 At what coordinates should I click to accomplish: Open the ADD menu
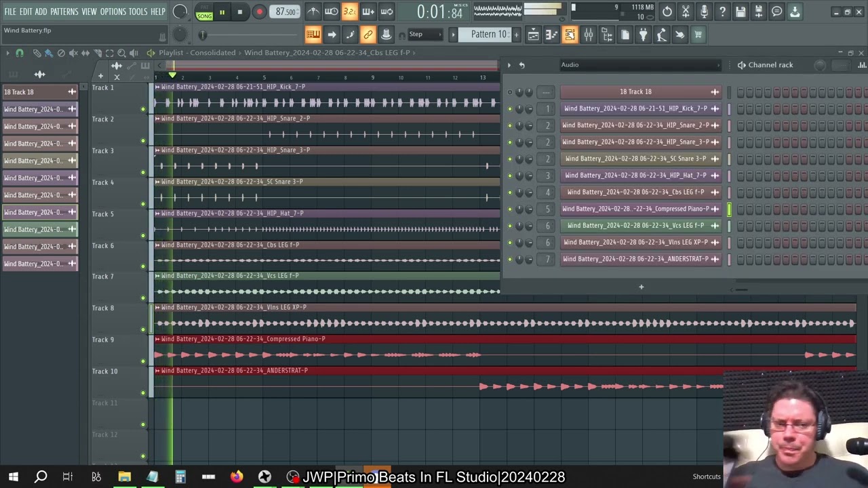coord(41,12)
